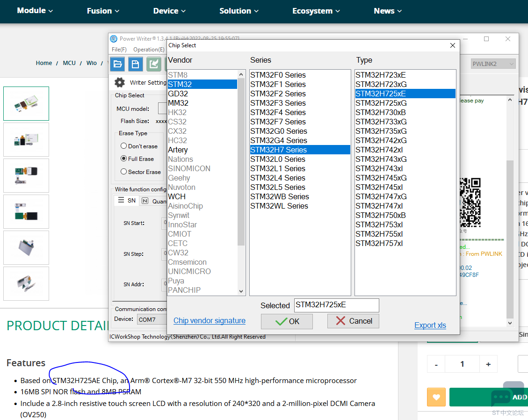Click the green import arrow toolbar icon
The image size is (528, 420).
[x=153, y=64]
